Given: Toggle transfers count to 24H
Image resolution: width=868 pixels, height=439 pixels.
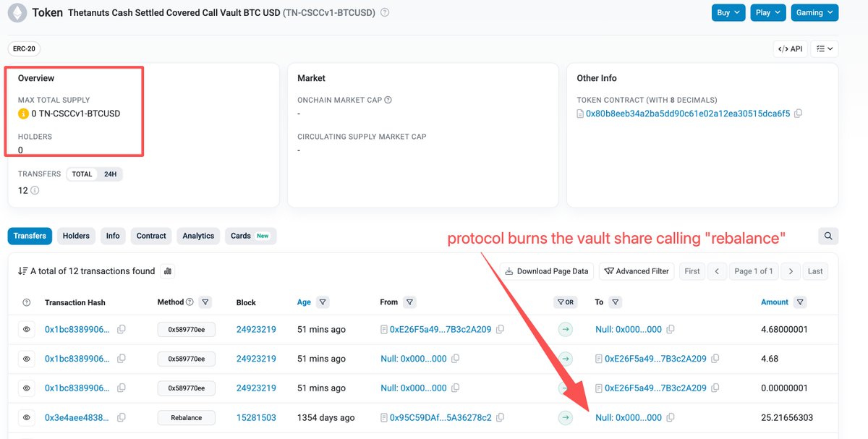Looking at the screenshot, I should 110,174.
